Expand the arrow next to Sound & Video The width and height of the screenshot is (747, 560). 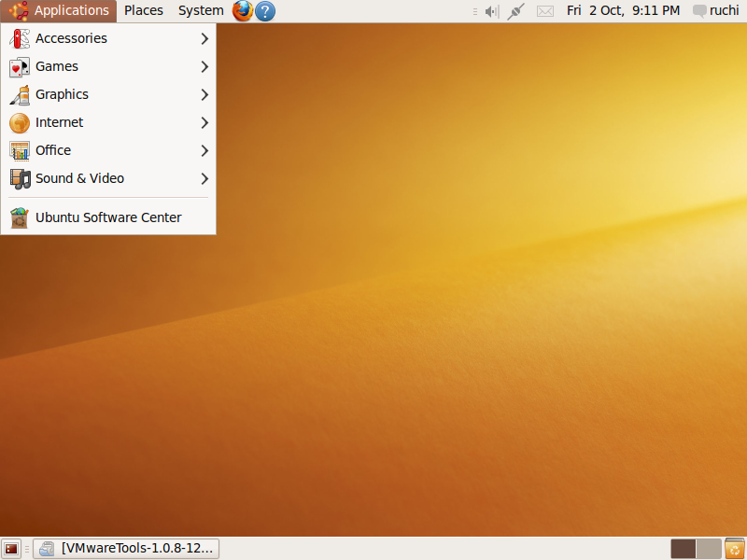click(x=204, y=179)
